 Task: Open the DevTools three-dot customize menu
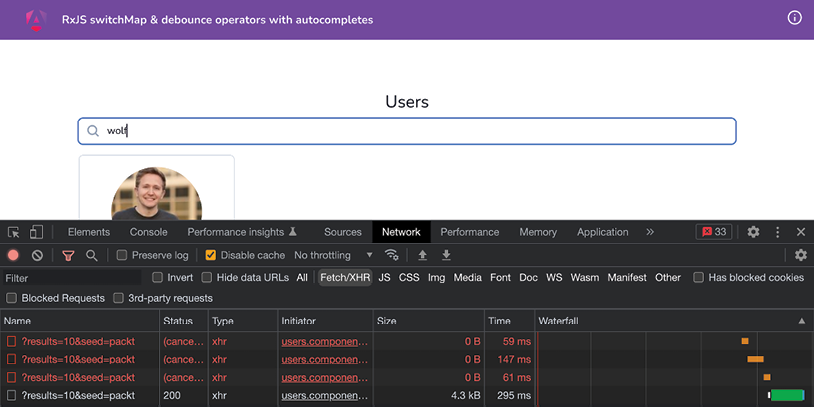coord(778,232)
